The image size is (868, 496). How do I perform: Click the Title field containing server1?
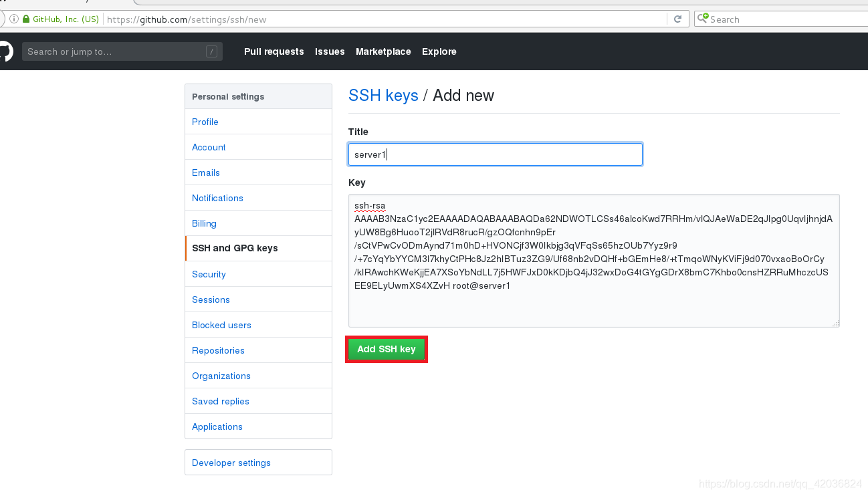pos(496,154)
